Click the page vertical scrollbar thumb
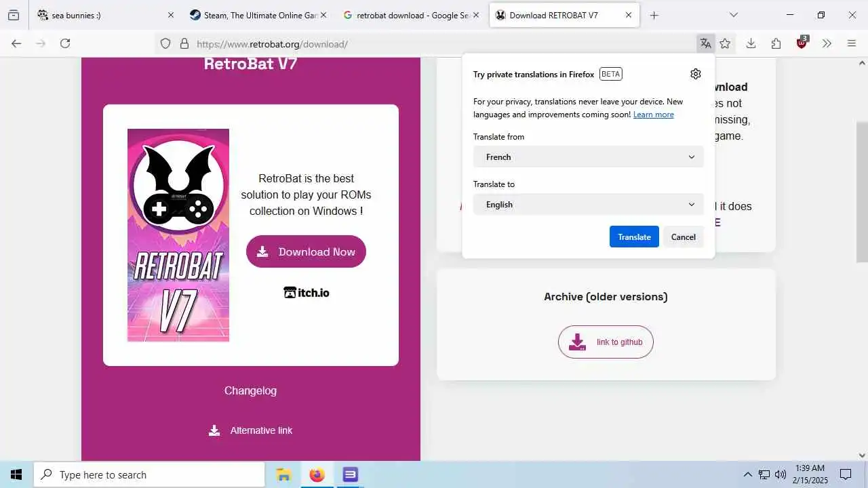Viewport: 868px width, 488px height. pos(862,192)
